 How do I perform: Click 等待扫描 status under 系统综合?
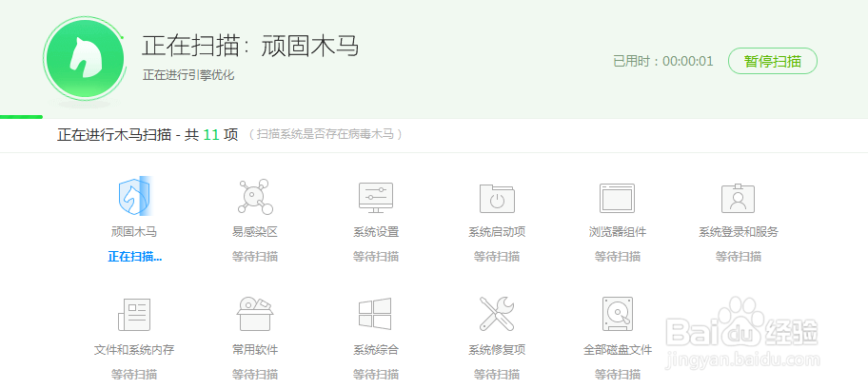click(376, 374)
